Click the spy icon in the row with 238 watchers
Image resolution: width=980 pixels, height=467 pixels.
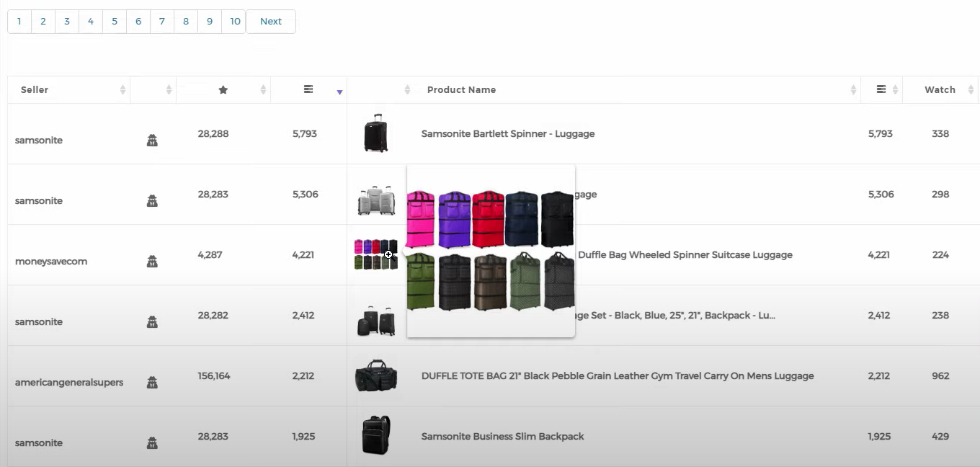point(152,321)
